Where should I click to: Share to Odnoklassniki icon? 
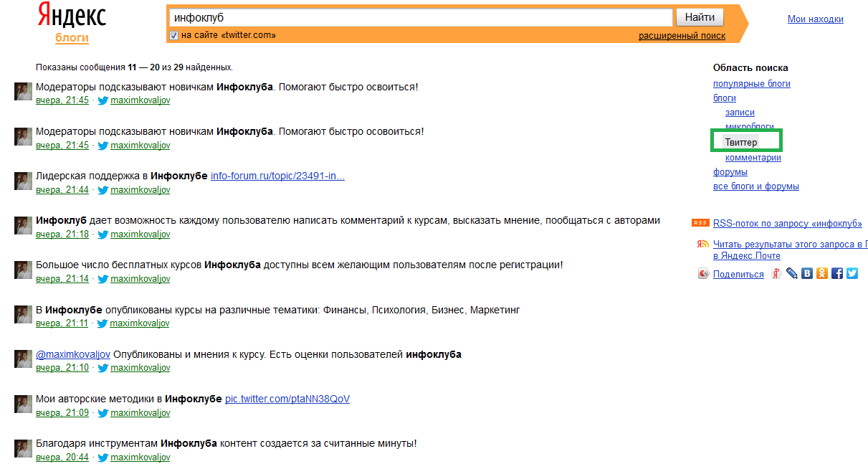(822, 273)
